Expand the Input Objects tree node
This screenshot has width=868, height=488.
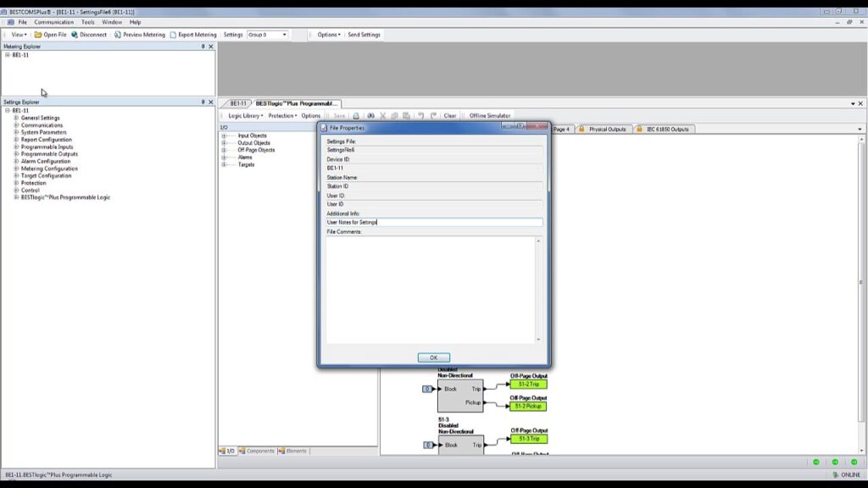[x=224, y=136]
